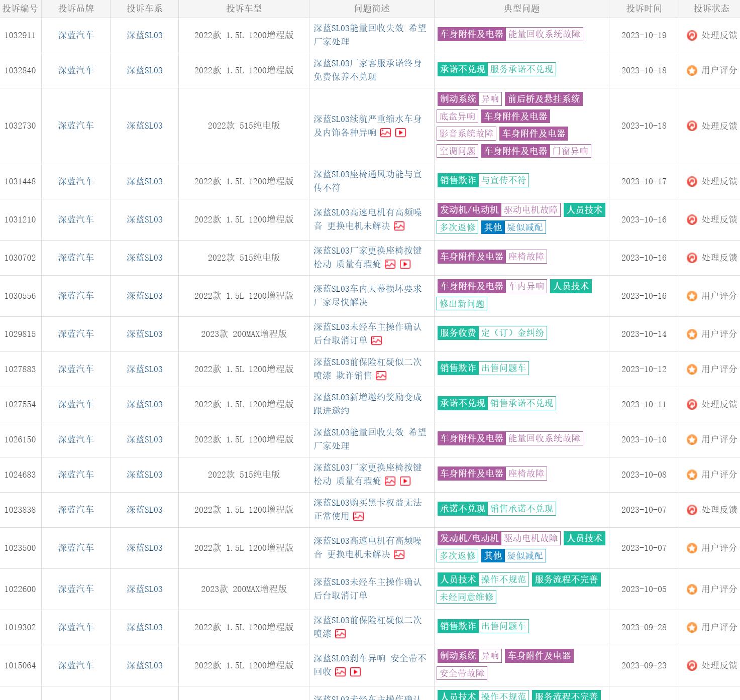
Task: Select the 车内异响 tag in row 1030556
Action: click(526, 286)
